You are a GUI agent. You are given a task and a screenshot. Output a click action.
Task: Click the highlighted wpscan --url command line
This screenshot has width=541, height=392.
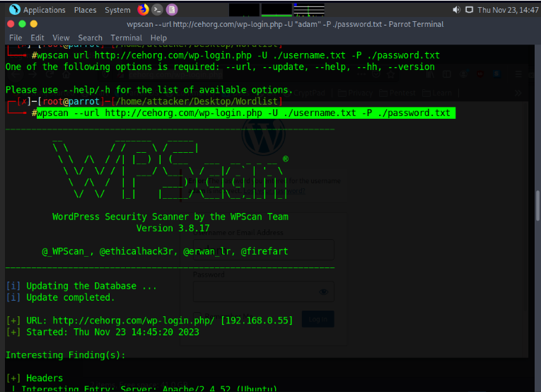click(x=243, y=113)
